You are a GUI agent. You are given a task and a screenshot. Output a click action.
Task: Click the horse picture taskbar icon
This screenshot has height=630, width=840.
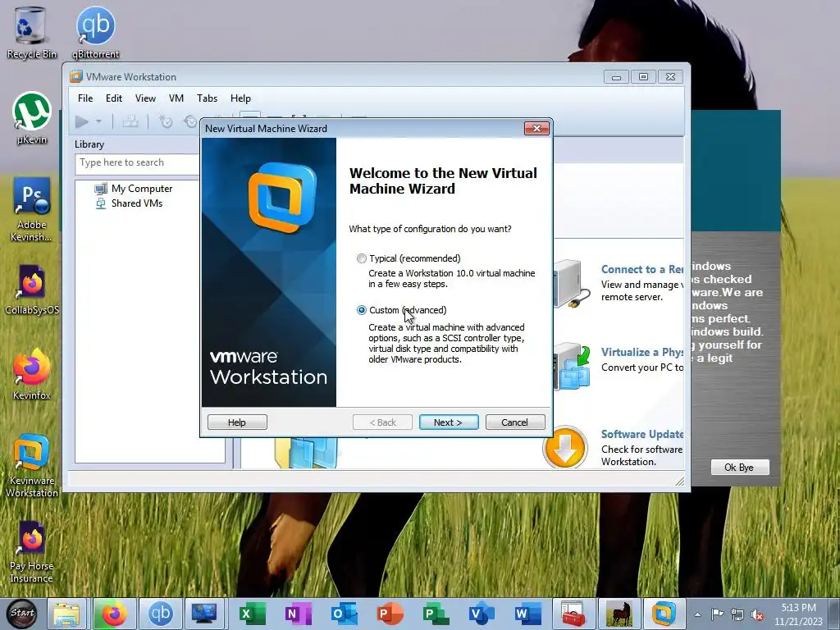coord(619,614)
